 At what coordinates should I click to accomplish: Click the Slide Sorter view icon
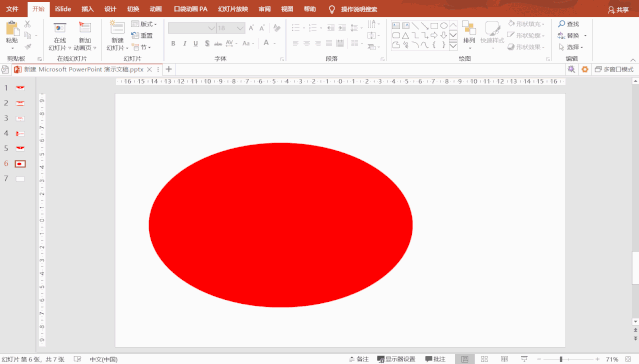click(485, 359)
